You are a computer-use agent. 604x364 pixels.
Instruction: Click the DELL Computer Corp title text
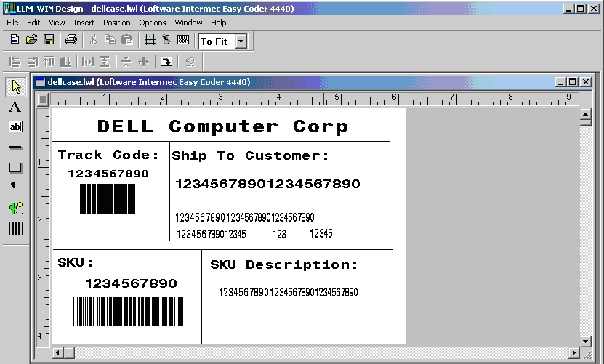tap(222, 126)
